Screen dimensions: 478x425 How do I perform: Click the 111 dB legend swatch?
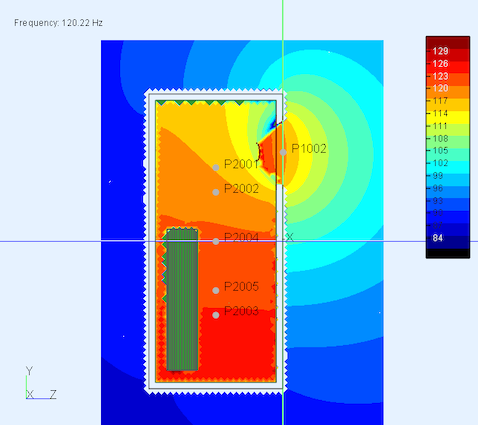(448, 130)
